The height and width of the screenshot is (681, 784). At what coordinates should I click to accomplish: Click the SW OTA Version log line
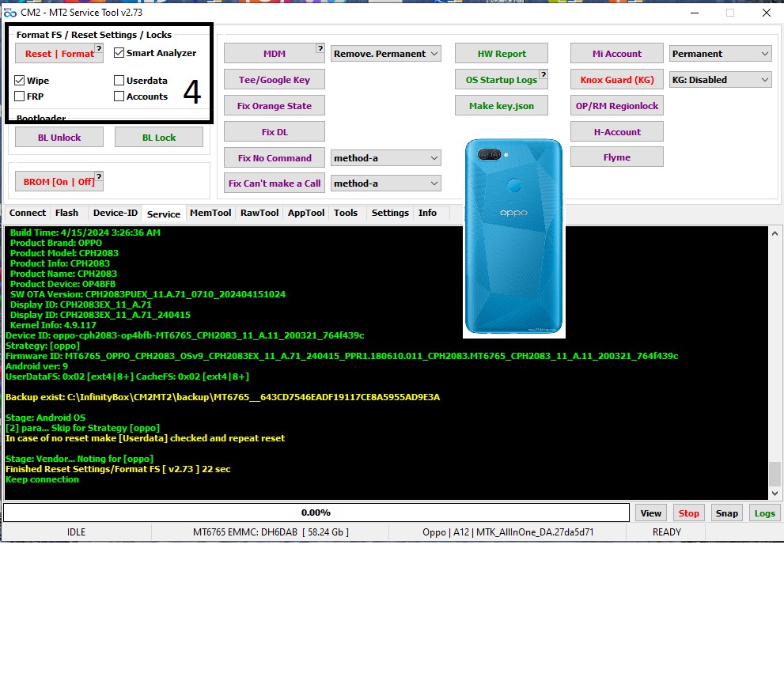[x=147, y=294]
